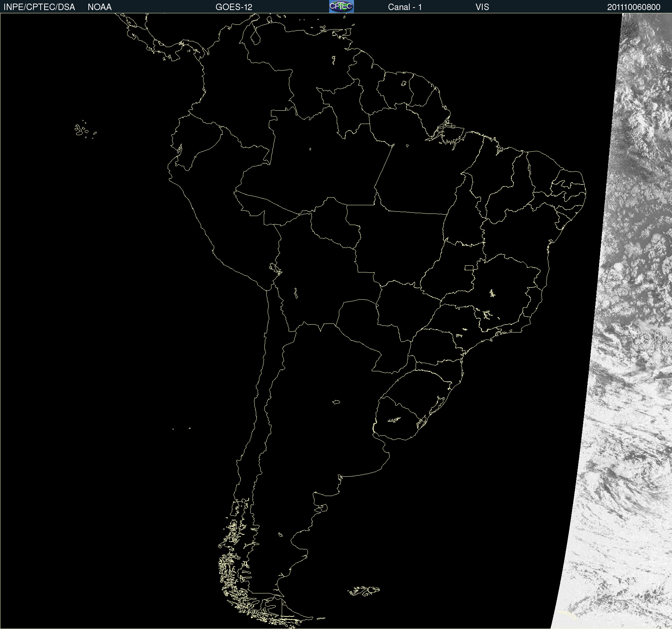Click the 201110060800 timestamp
The image size is (672, 629).
[634, 7]
